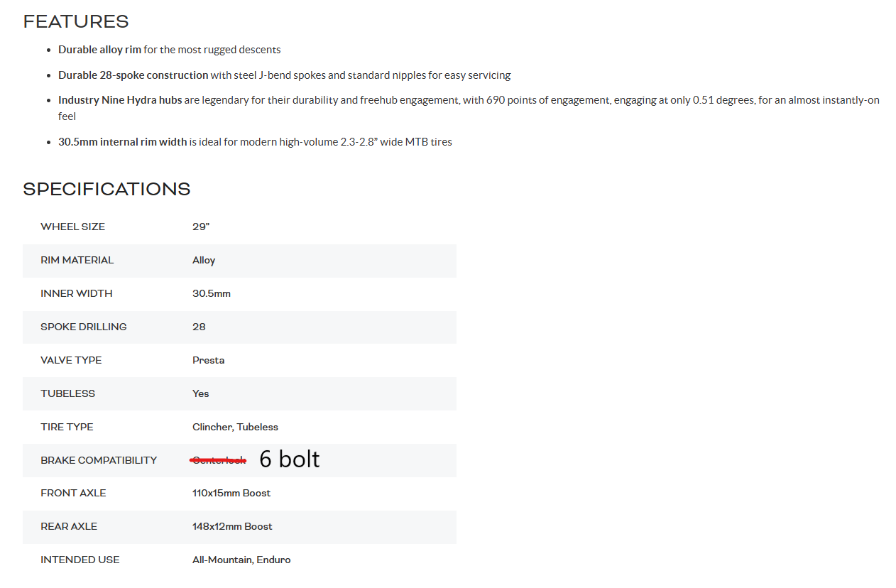Image resolution: width=896 pixels, height=588 pixels.
Task: Select the 29" wheel size value
Action: pos(201,227)
